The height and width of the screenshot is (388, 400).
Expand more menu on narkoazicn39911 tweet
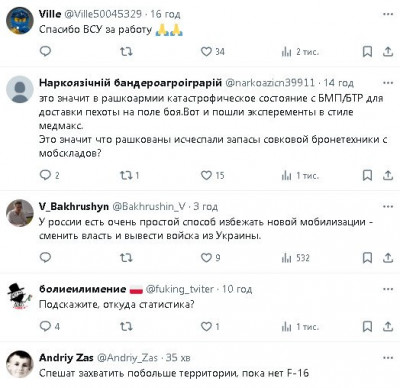(x=388, y=83)
